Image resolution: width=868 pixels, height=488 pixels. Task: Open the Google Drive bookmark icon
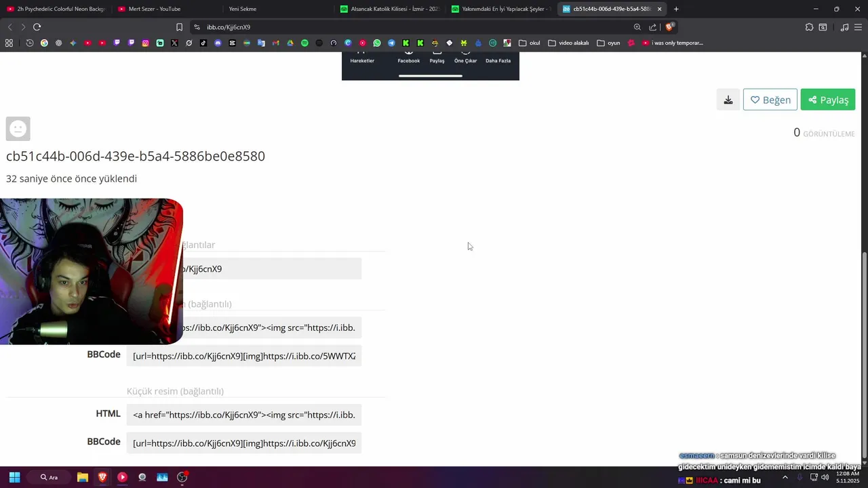tap(290, 43)
